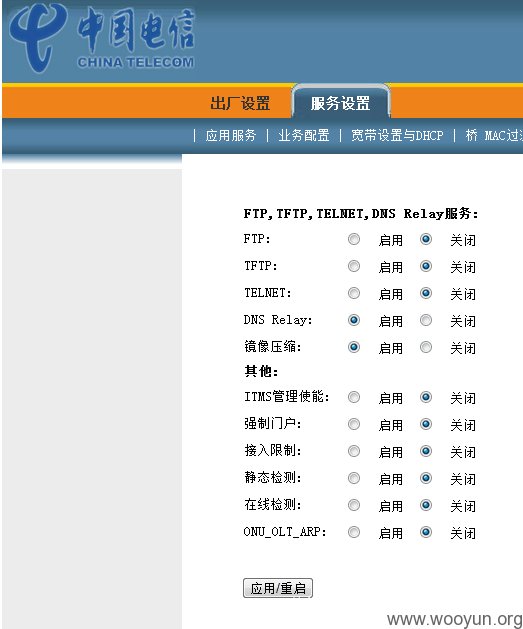523x629 pixels.
Task: Click the FTP,TFTP,TELNET,DNS Relay服务 heading
Action: coord(361,213)
